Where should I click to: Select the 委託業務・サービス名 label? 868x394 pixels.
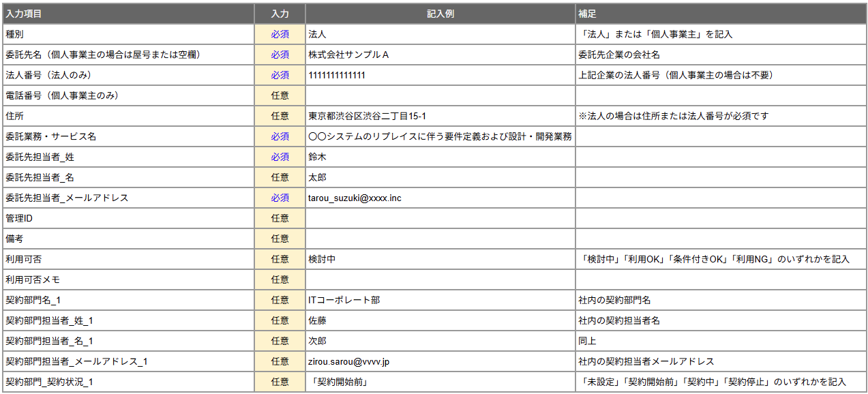tap(50, 136)
